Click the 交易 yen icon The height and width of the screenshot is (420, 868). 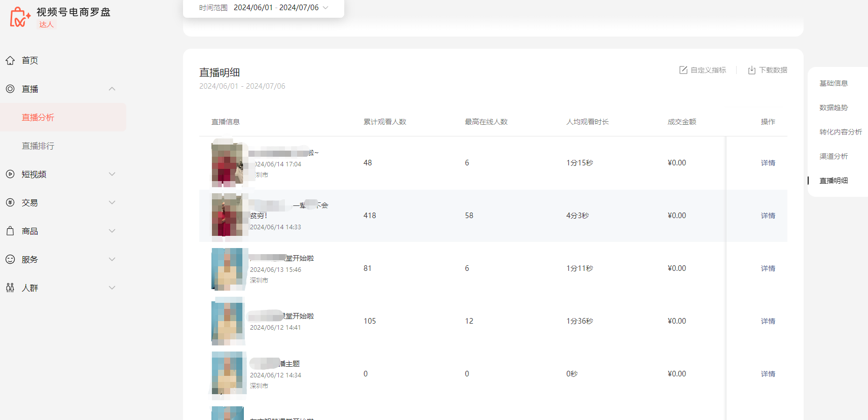point(10,202)
